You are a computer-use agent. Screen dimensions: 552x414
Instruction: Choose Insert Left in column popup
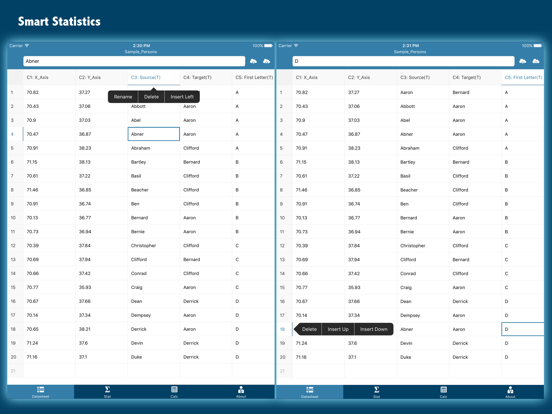[x=182, y=97]
